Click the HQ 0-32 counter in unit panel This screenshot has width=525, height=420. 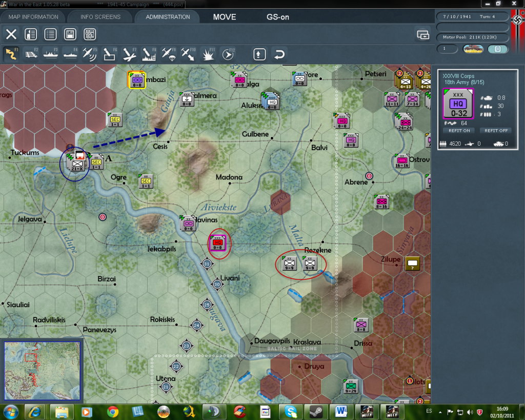[458, 104]
